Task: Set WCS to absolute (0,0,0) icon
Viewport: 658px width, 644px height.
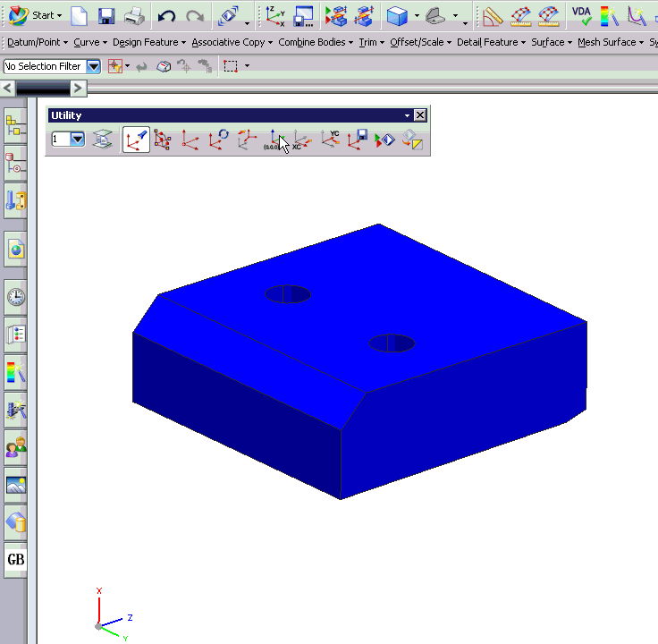Action: point(274,140)
